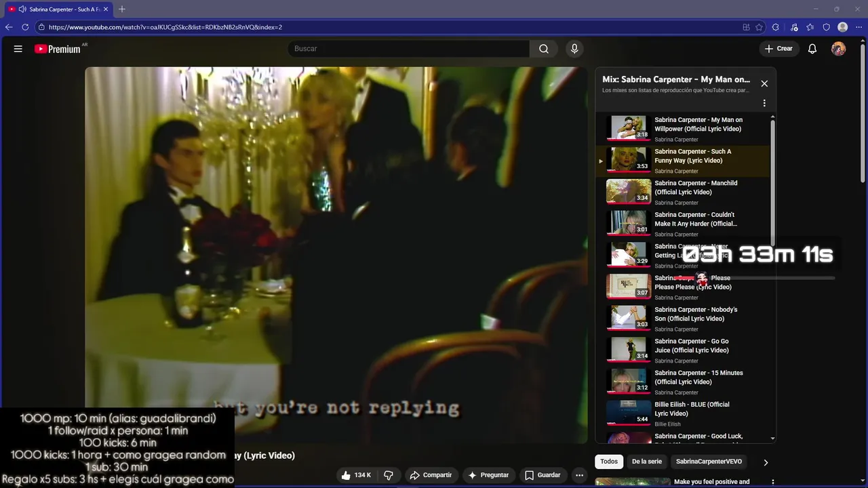This screenshot has height=488, width=868.
Task: Select the SabrinaCarpenterVEVO chip
Action: 709,462
